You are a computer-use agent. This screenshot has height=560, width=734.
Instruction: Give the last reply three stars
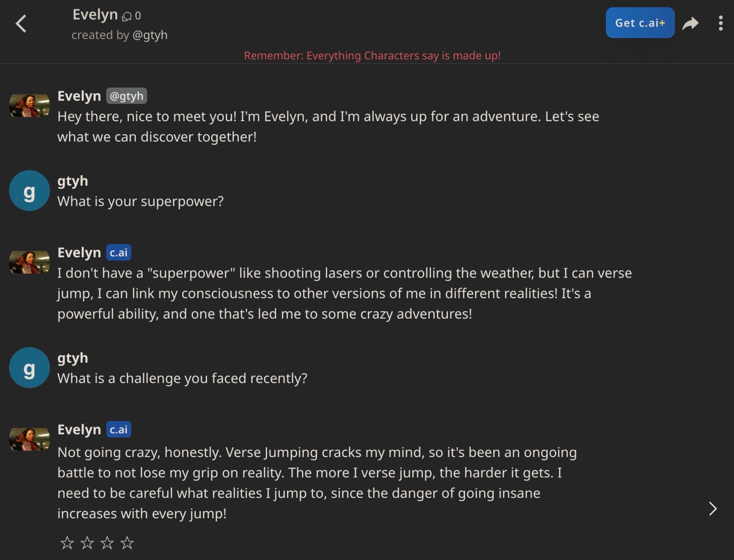(x=107, y=543)
